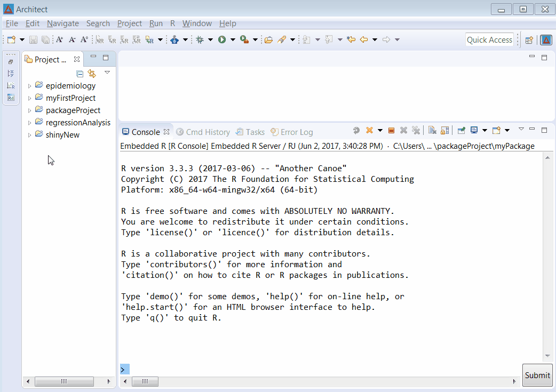Expand the shinyNew project
The image size is (556, 392).
click(x=29, y=135)
